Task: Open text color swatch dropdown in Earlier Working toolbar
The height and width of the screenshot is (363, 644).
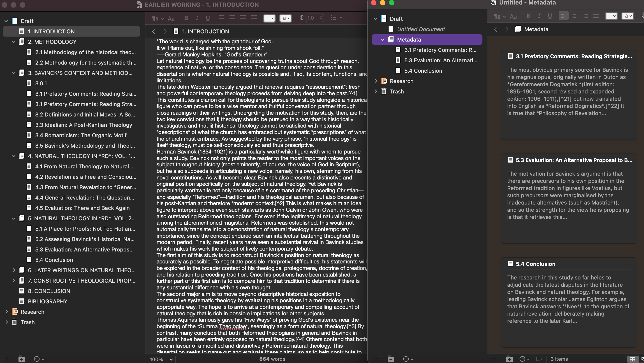Action: pos(269,18)
